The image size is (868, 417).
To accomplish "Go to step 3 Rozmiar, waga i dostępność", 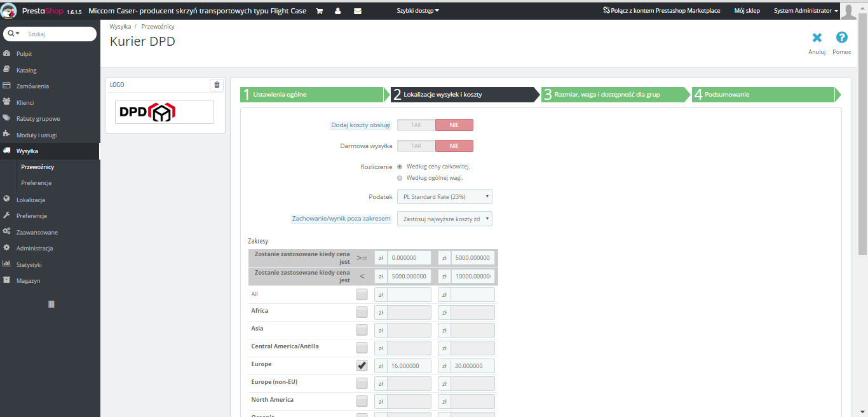I will point(616,95).
